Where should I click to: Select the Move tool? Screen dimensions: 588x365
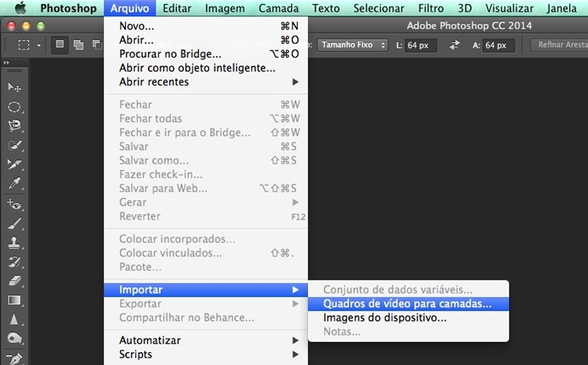[x=14, y=87]
